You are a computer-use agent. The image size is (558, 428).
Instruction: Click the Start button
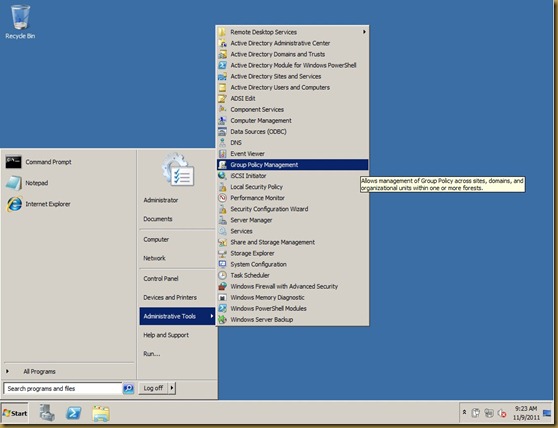click(x=15, y=413)
